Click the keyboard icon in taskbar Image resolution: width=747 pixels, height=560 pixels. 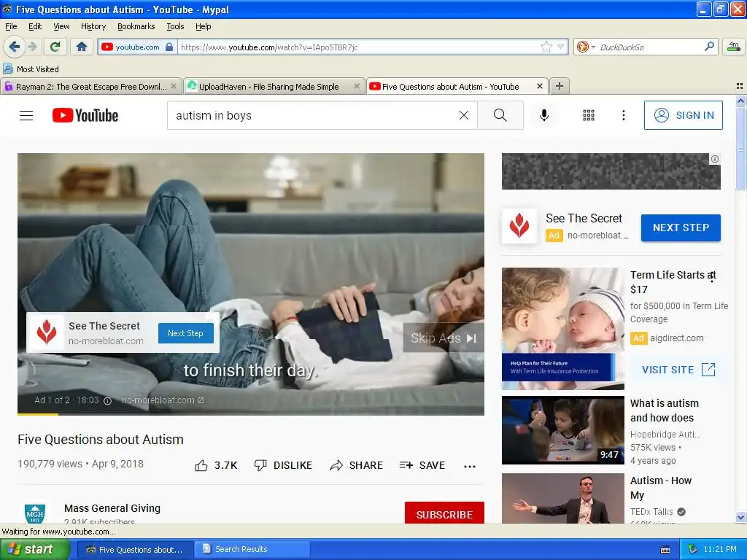tap(665, 550)
